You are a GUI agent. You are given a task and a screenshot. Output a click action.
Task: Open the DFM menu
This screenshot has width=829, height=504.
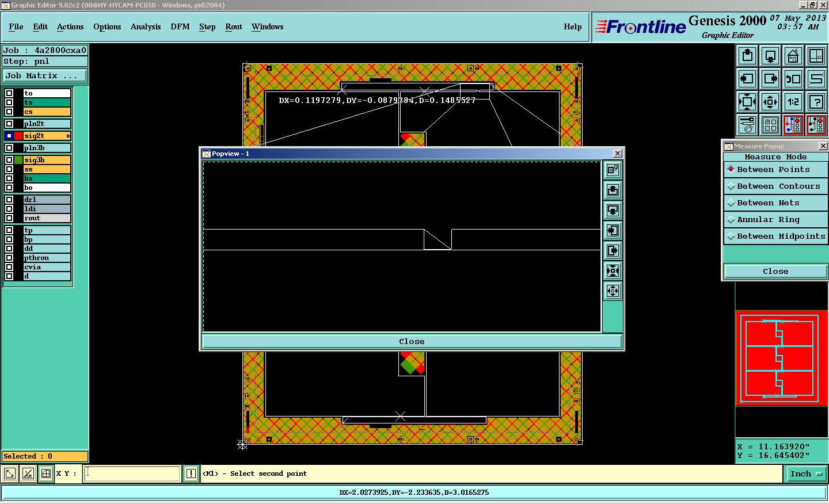[x=180, y=27]
